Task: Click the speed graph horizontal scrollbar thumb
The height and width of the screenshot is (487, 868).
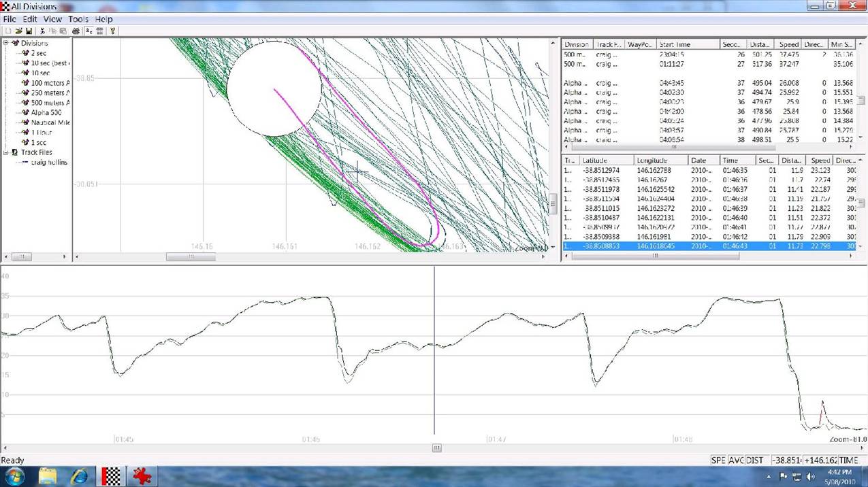Action: (x=437, y=448)
